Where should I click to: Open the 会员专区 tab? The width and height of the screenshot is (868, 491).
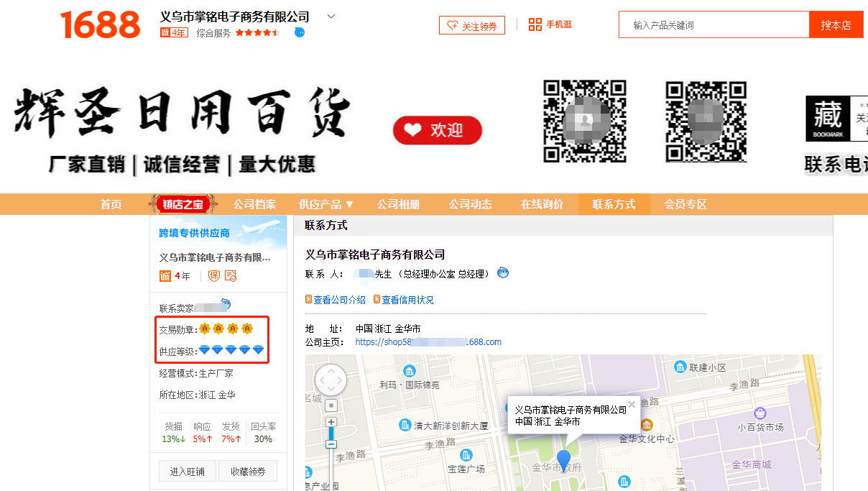tap(685, 204)
